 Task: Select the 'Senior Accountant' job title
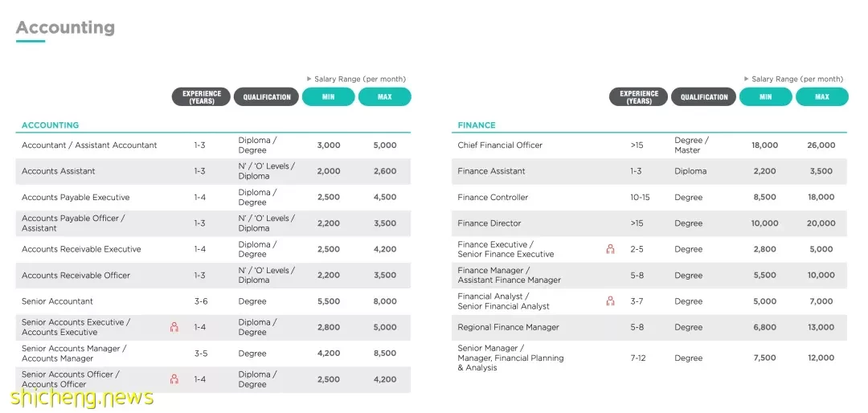pos(58,301)
